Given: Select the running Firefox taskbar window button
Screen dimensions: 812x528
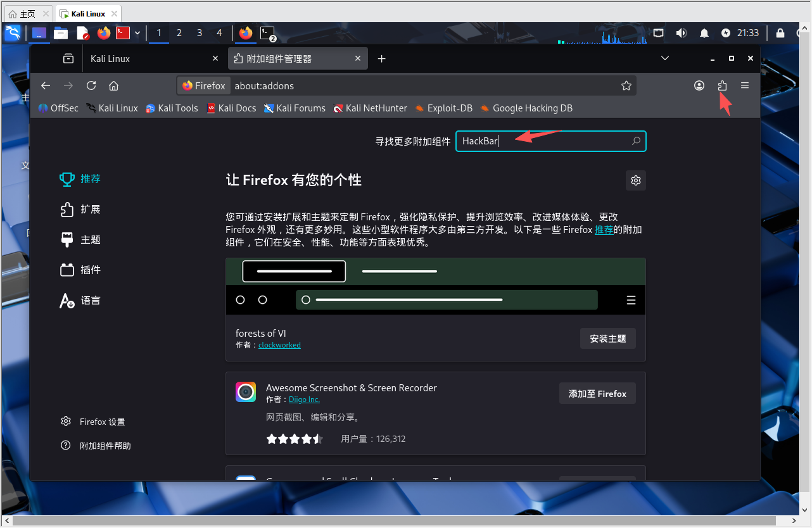Looking at the screenshot, I should tap(246, 33).
